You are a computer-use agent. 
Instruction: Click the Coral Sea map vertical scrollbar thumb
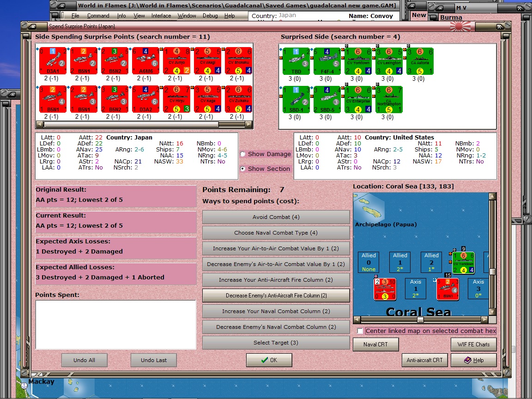(x=493, y=272)
